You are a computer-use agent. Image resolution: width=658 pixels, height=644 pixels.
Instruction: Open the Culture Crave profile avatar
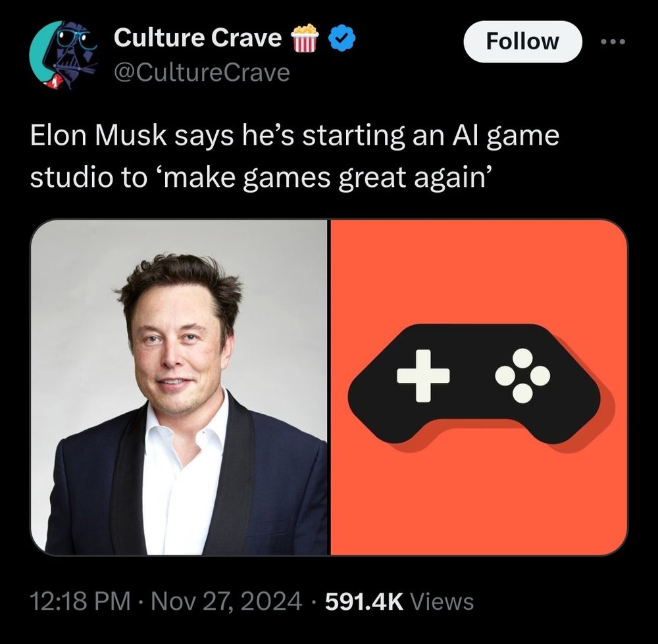pos(63,55)
